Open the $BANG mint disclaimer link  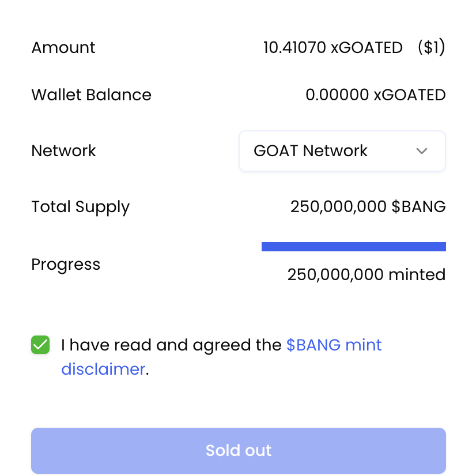click(334, 345)
